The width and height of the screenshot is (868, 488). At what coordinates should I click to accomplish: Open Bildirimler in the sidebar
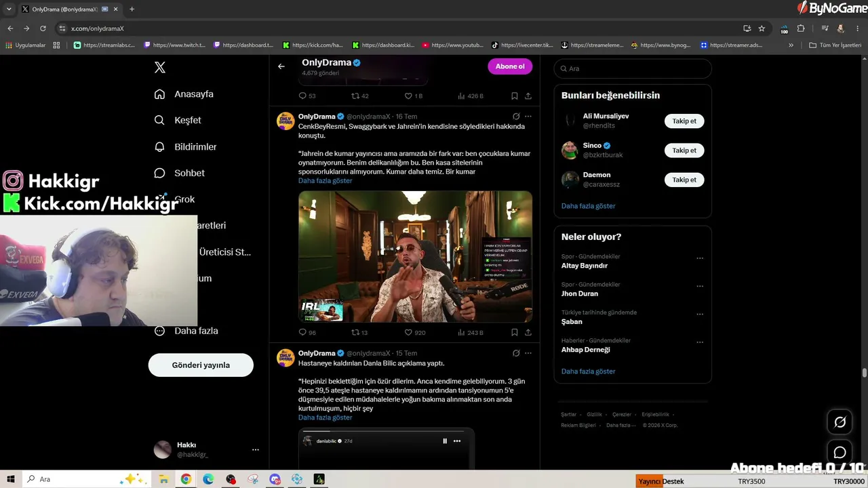[185, 146]
